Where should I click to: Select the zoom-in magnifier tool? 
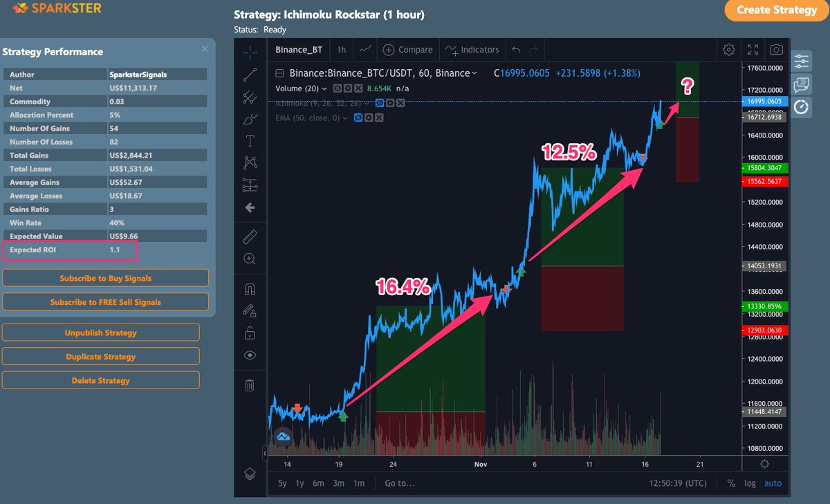pos(250,259)
